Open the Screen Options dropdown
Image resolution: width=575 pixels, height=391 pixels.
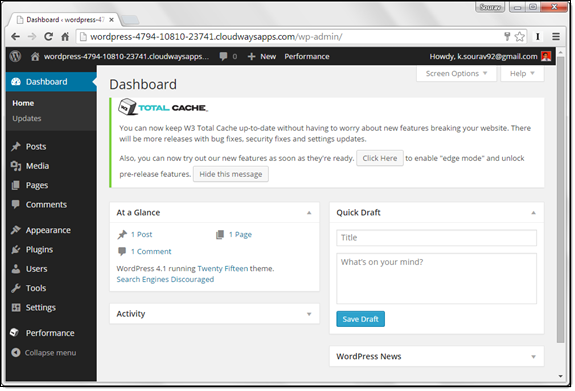click(x=457, y=74)
